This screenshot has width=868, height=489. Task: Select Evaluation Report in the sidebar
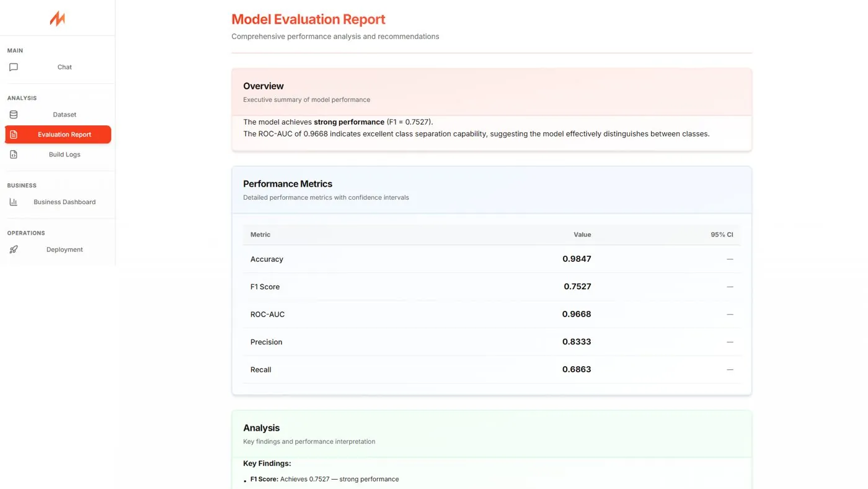[x=58, y=135]
